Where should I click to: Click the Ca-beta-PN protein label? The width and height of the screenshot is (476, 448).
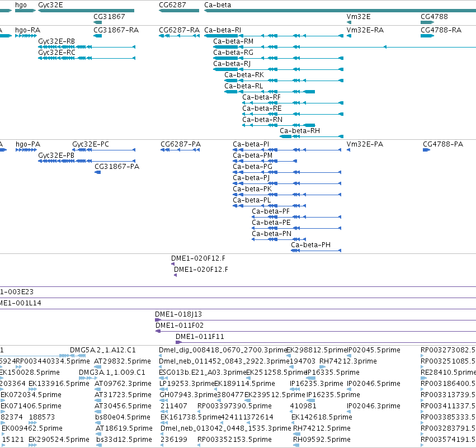coord(272,234)
